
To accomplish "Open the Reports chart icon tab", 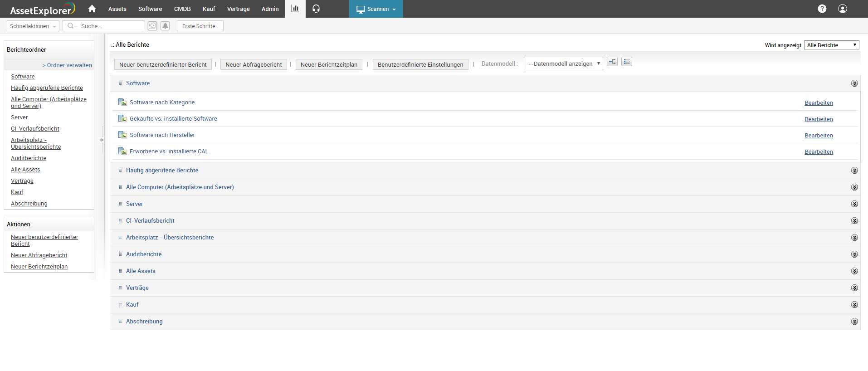I will (x=295, y=9).
